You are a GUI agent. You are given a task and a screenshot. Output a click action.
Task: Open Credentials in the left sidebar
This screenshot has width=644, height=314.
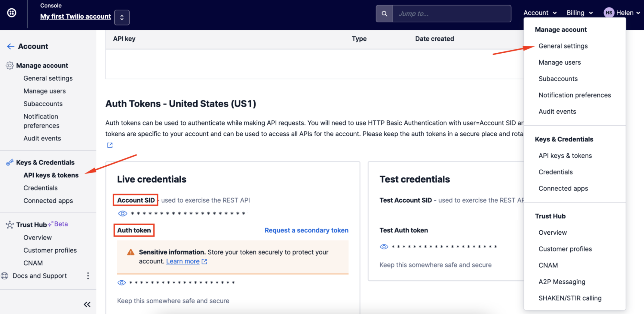(41, 188)
